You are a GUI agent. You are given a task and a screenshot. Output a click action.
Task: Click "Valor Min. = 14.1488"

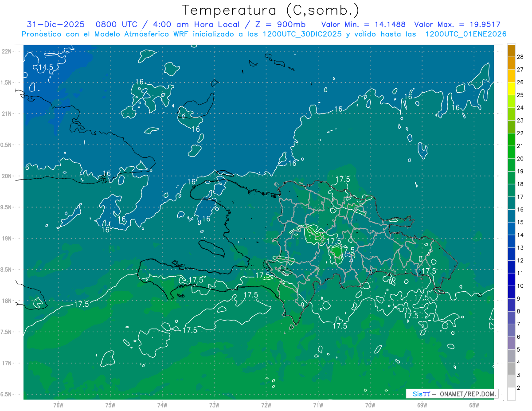(x=363, y=24)
